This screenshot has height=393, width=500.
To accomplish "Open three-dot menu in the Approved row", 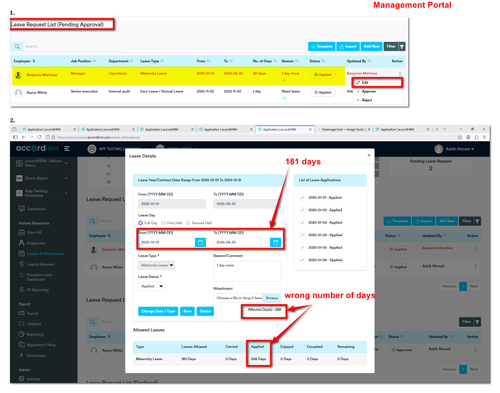I will coord(475,349).
